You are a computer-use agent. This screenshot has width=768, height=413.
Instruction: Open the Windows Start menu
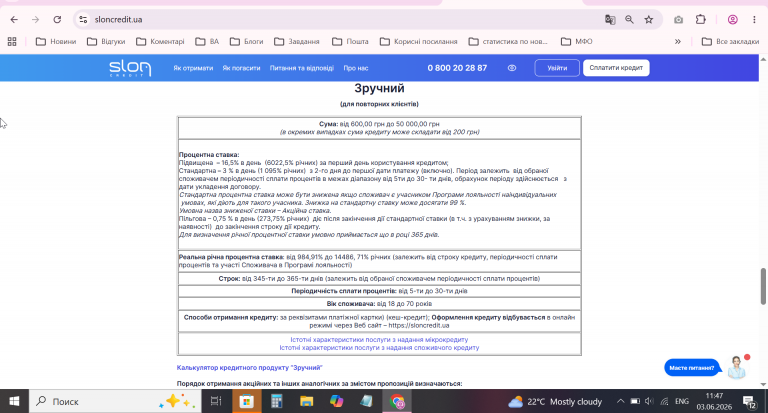click(x=14, y=401)
